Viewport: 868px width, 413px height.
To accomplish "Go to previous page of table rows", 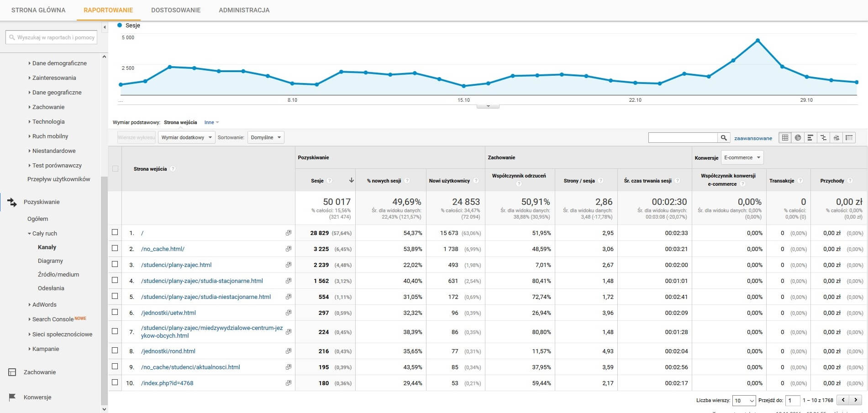I will tap(843, 400).
